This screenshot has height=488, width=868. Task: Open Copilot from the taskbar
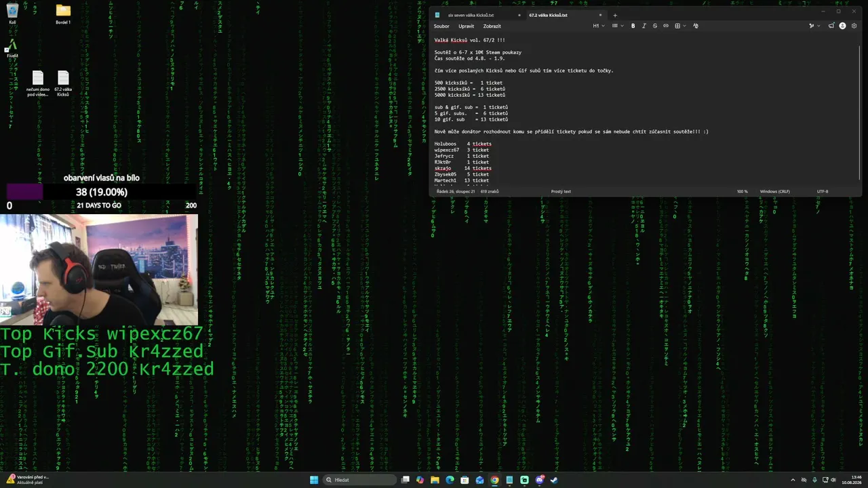coord(420,480)
